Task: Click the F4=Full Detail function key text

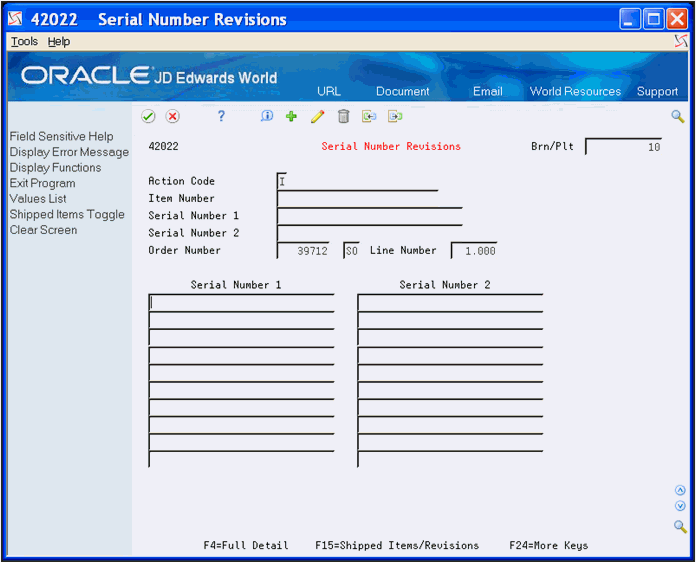Action: (246, 545)
